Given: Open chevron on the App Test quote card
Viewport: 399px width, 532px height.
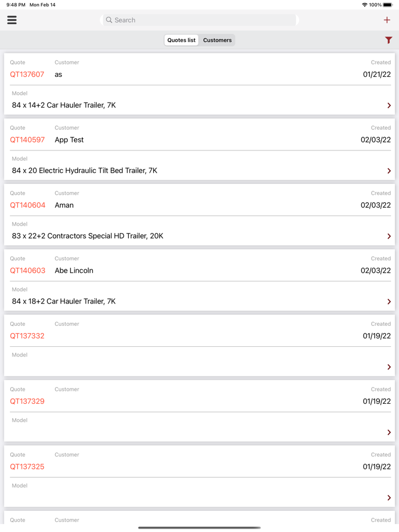Looking at the screenshot, I should click(389, 170).
